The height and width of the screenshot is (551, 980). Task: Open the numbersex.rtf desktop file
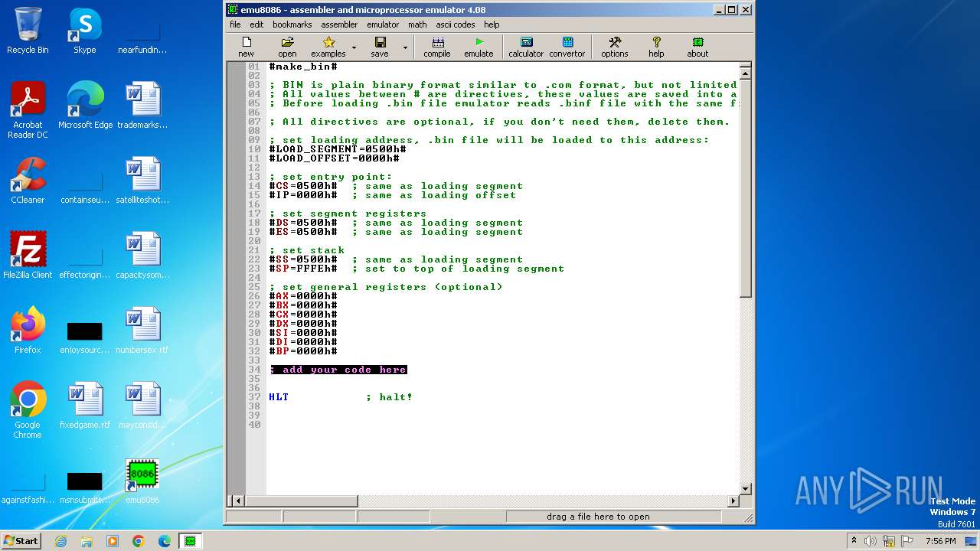point(142,331)
